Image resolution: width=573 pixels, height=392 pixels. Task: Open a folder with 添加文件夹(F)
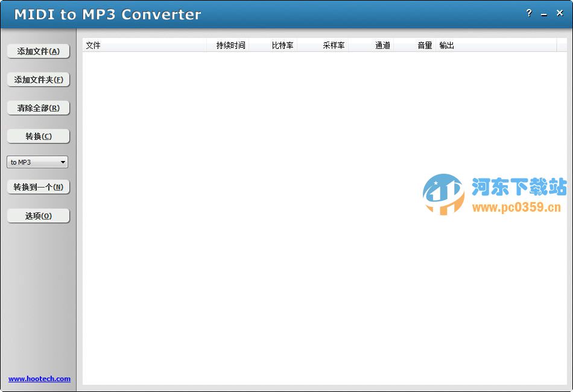(x=38, y=79)
